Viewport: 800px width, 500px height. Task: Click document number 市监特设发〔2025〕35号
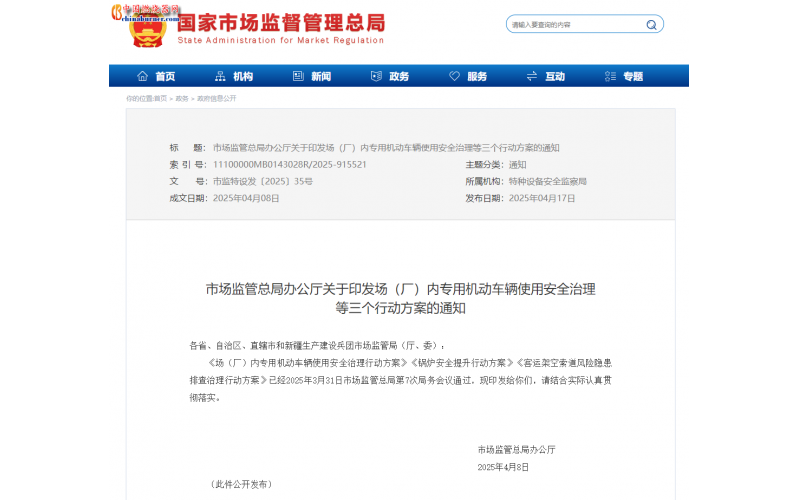coord(263,182)
